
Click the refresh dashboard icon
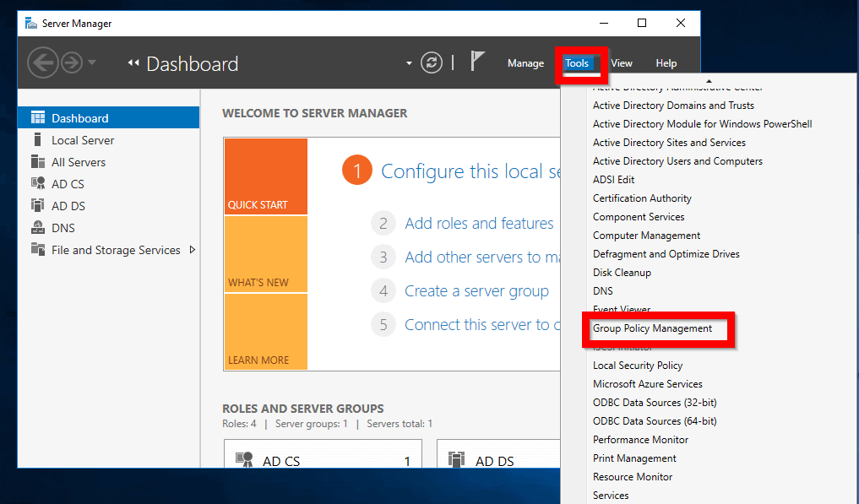click(x=431, y=63)
